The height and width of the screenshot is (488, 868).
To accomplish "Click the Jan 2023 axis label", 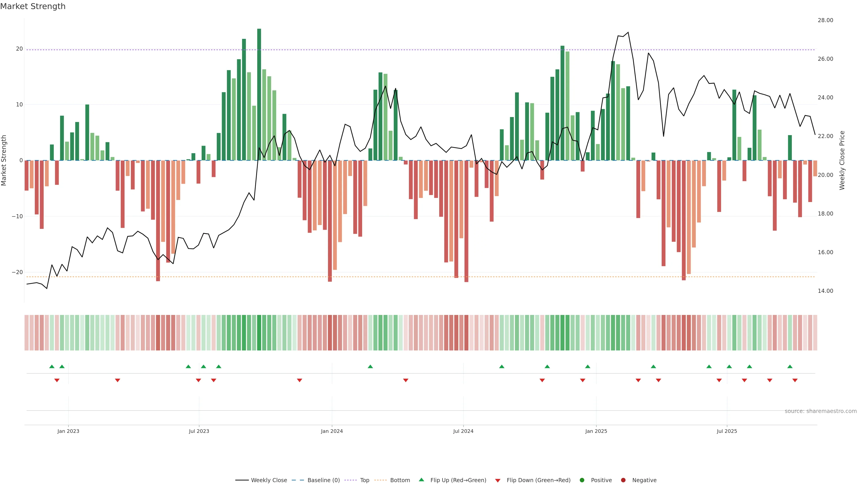I will 68,431.
